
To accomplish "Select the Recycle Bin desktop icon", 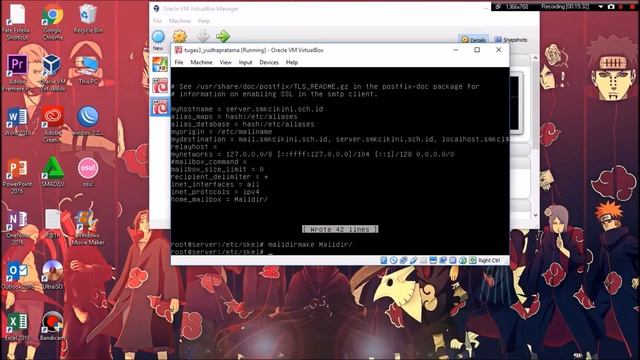I will (x=87, y=18).
